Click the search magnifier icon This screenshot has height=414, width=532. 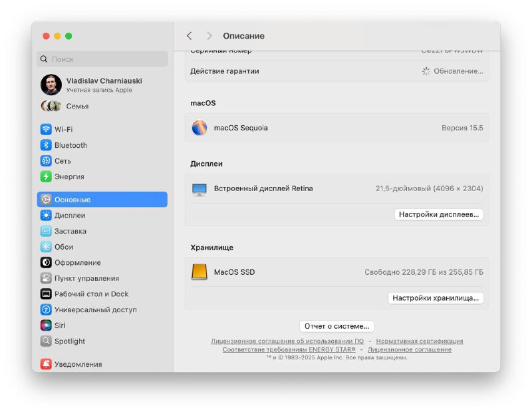tap(44, 59)
